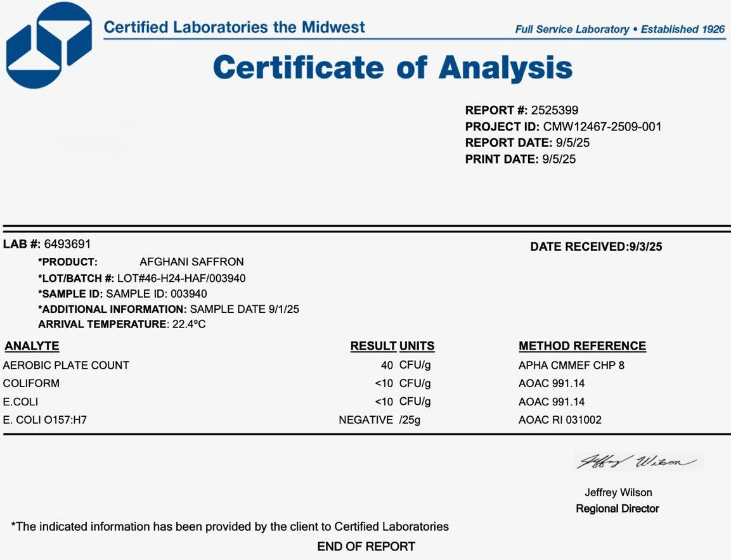Click the printed name Jeffrey Wilson
Viewport: 731px width, 560px height.
(x=618, y=492)
